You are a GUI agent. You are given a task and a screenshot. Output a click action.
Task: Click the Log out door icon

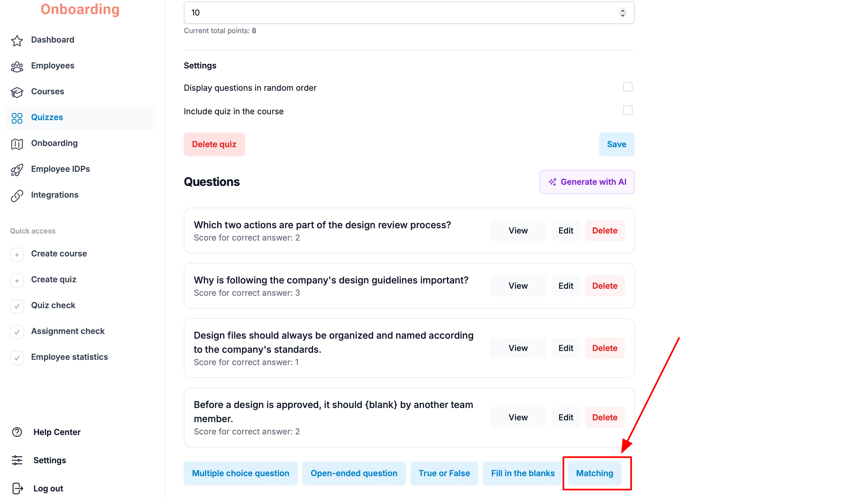17,488
